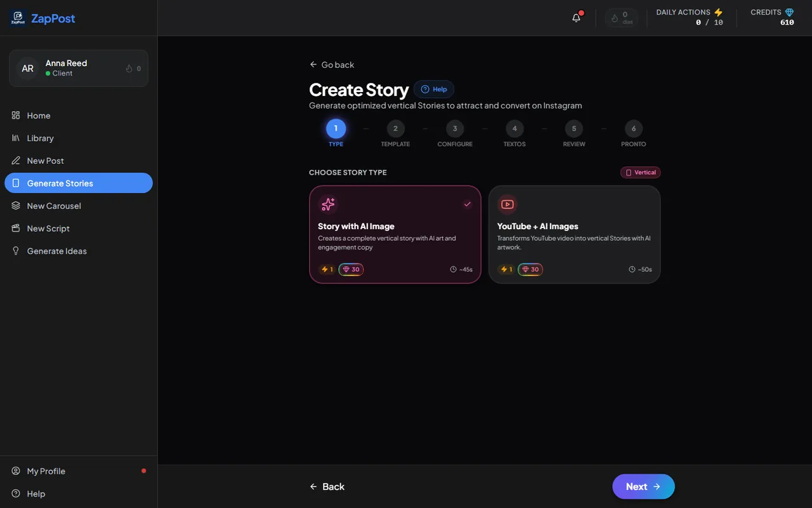Click the Home grid icon in sidebar
This screenshot has width=812, height=508.
pyautogui.click(x=16, y=115)
